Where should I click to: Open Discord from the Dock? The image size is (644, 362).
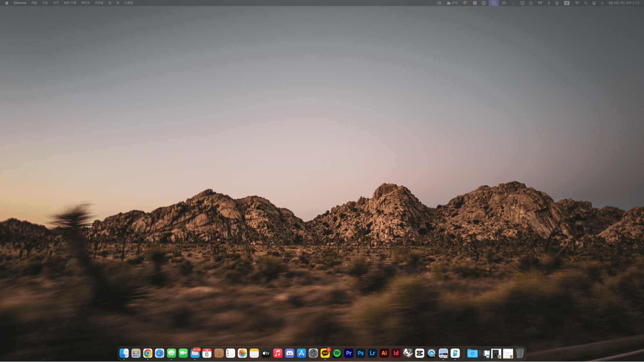(290, 353)
